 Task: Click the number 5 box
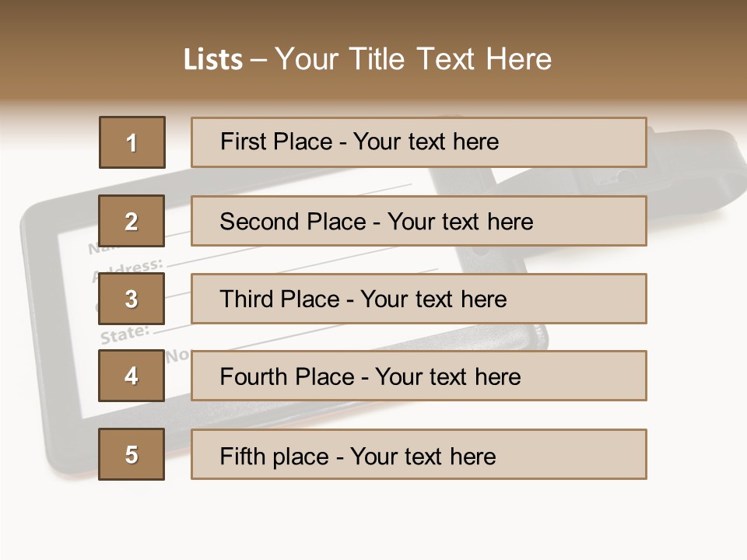pyautogui.click(x=132, y=454)
